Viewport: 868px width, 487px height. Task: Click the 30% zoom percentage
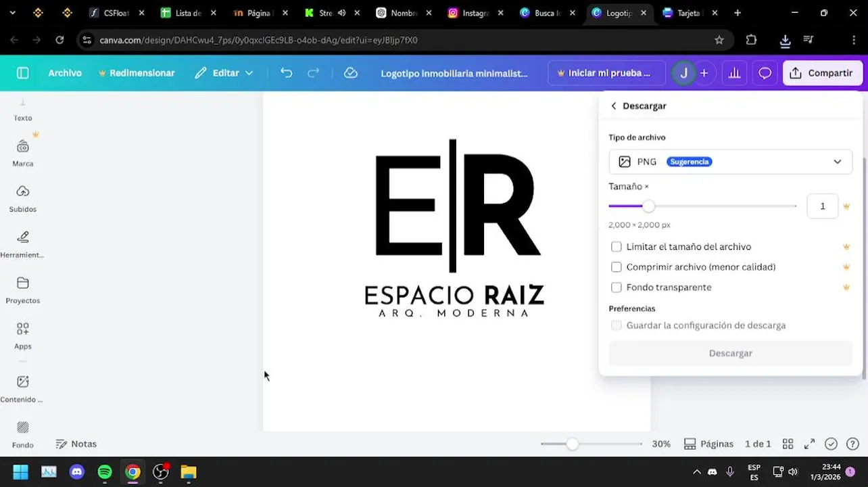point(661,444)
